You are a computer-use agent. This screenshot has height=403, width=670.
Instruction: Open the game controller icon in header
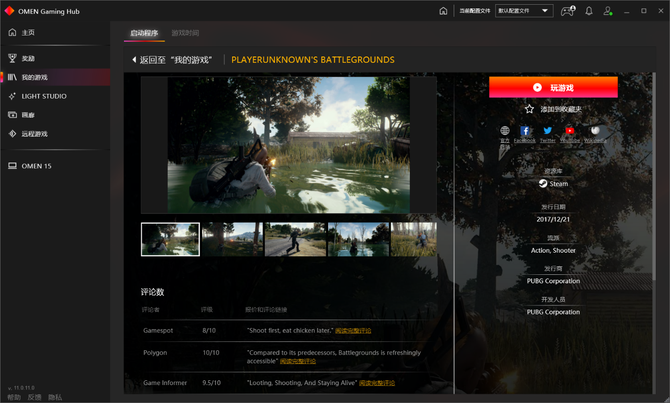coord(568,11)
